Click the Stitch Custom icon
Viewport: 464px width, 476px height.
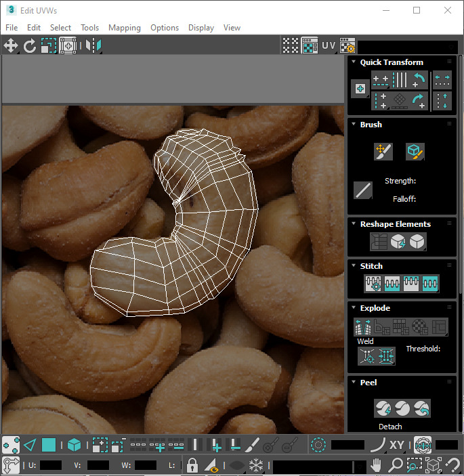430,284
